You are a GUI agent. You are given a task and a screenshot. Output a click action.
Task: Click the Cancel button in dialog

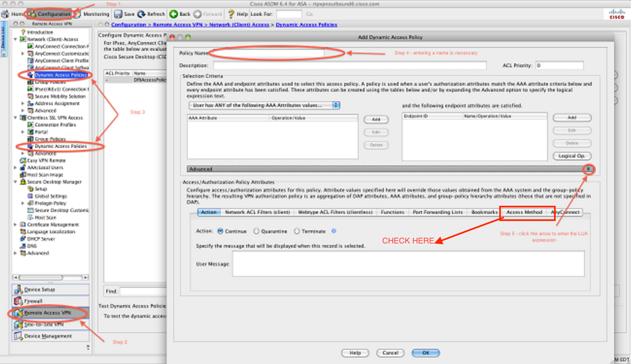pyautogui.click(x=390, y=353)
